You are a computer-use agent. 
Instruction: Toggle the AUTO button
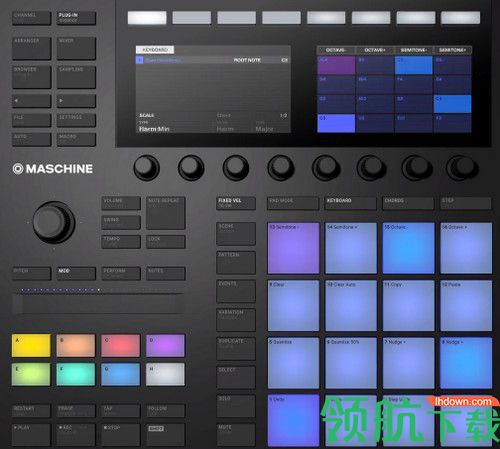[x=32, y=140]
